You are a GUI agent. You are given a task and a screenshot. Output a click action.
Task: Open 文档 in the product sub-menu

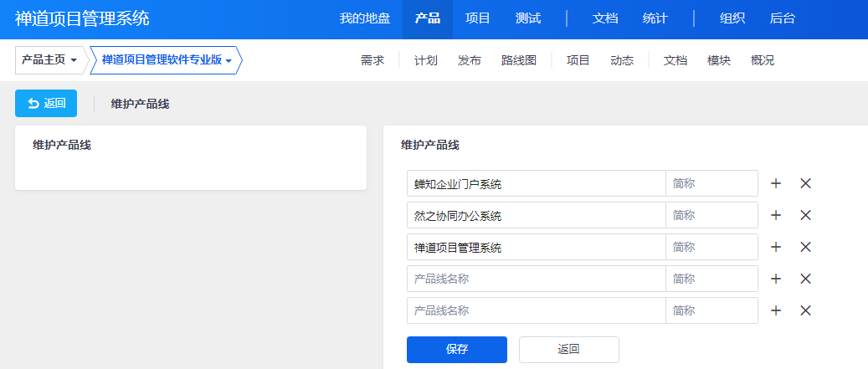(x=675, y=60)
